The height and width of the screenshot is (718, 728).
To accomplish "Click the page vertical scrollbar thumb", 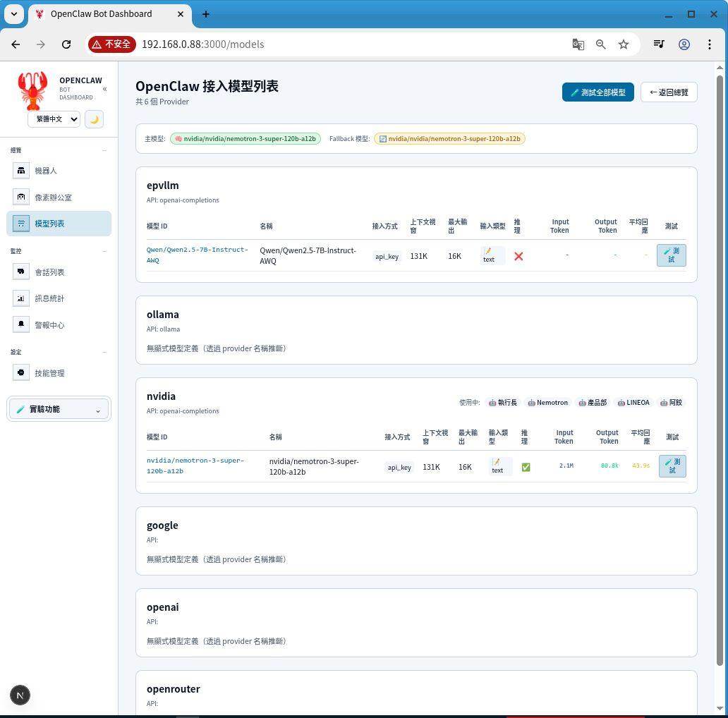I will pyautogui.click(x=720, y=370).
